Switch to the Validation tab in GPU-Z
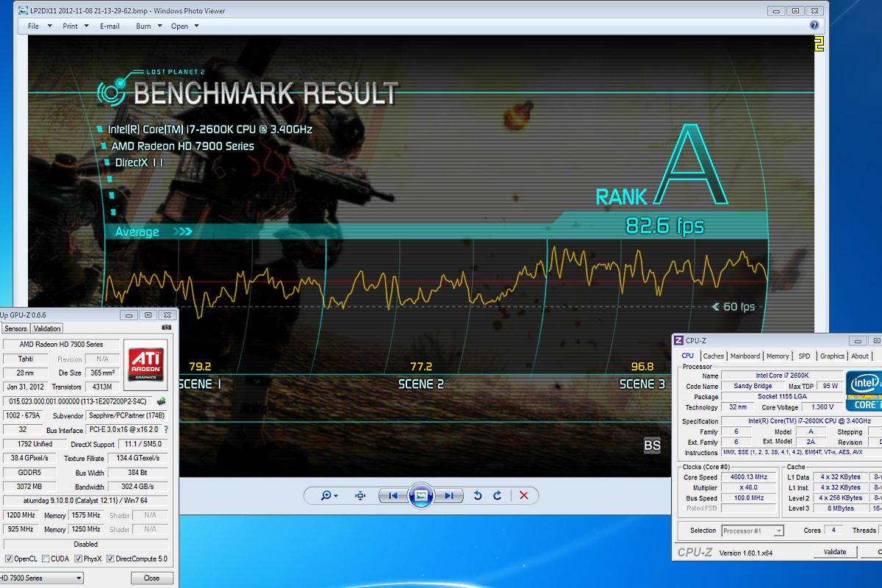The image size is (882, 588). tap(47, 329)
